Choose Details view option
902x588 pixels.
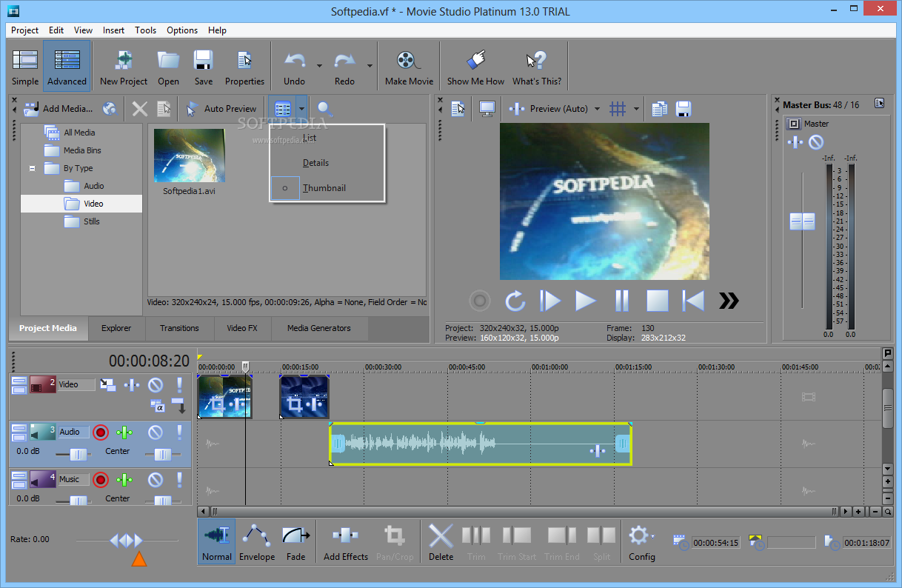315,163
